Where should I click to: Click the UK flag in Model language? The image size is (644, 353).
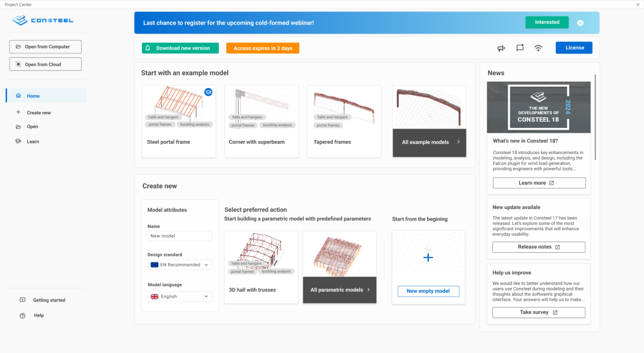coord(155,296)
